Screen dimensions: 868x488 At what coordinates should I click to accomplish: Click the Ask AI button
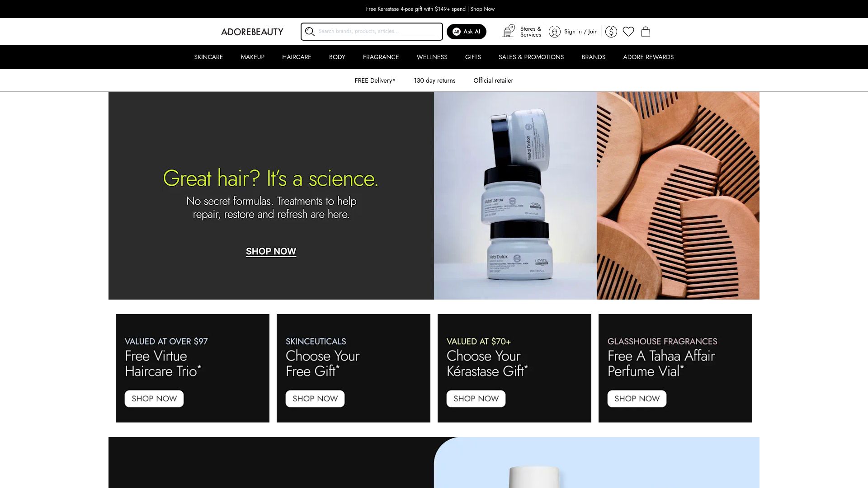coord(467,32)
